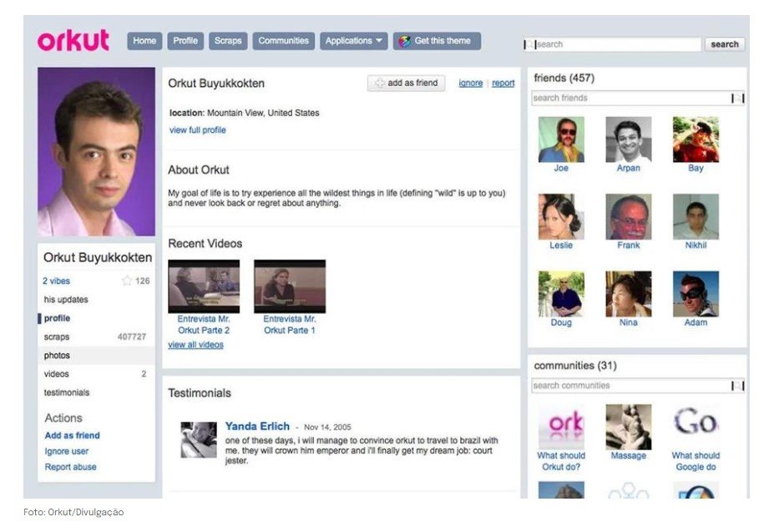Expand the Applications dropdown menu
Image resolution: width=759 pixels, height=532 pixels.
click(353, 41)
